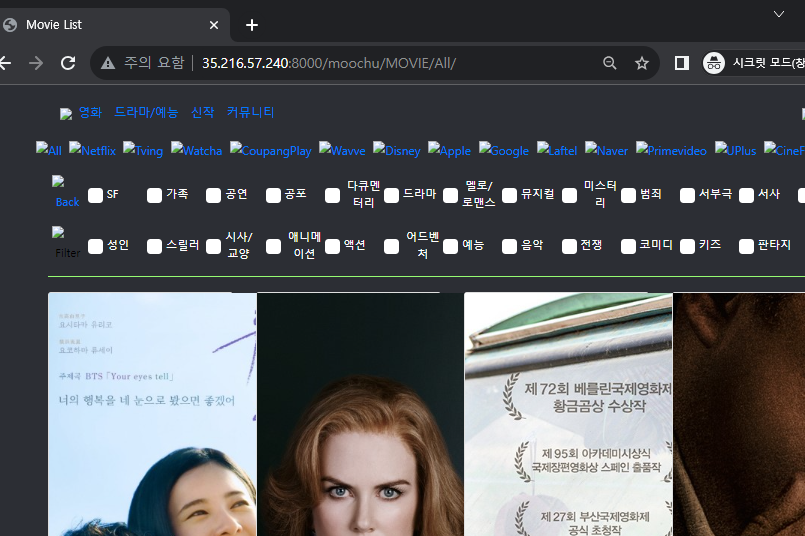
Task: Open the 영화 menu link
Action: (90, 112)
